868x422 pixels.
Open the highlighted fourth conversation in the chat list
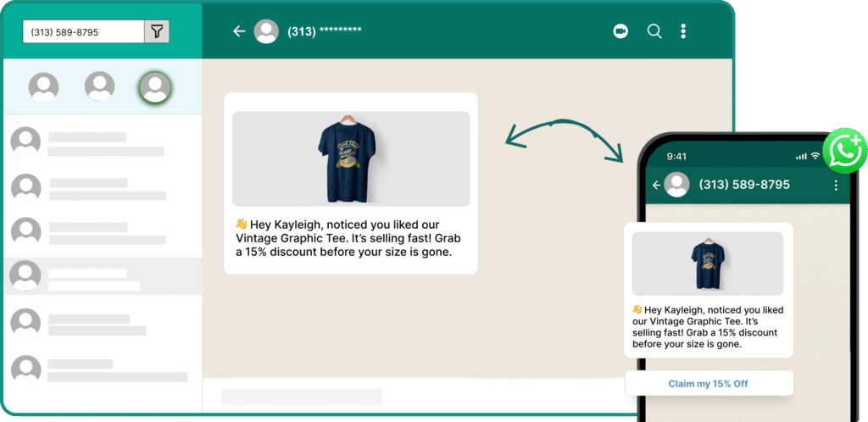click(103, 276)
